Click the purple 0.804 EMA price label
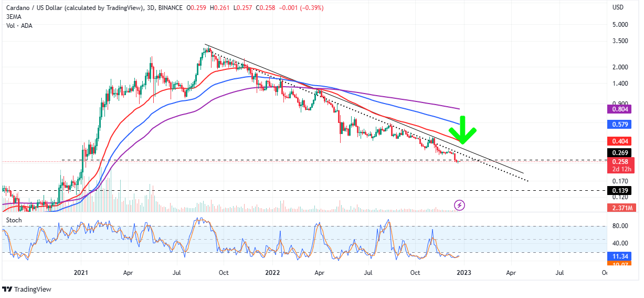Viewport: 644px width, 298px height. 620,109
